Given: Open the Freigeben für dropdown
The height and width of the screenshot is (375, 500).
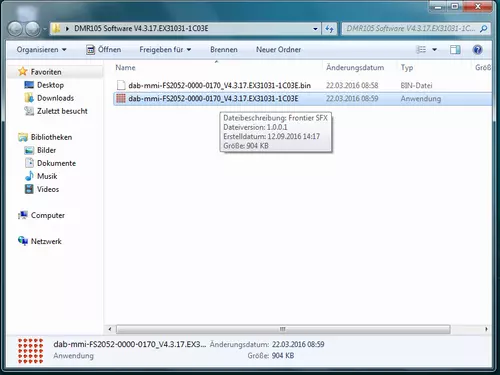Looking at the screenshot, I should click(x=165, y=50).
